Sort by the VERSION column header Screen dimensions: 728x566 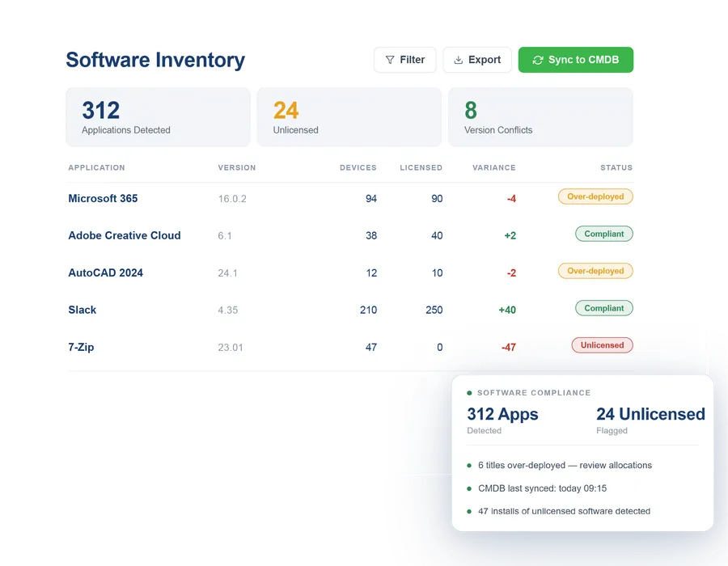click(x=237, y=167)
